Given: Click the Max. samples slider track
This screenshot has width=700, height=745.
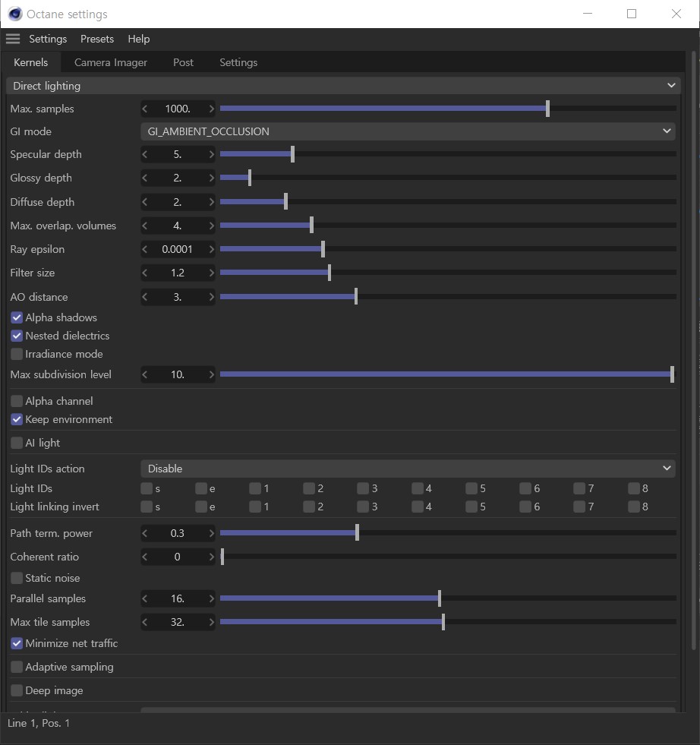Looking at the screenshot, I should point(448,109).
